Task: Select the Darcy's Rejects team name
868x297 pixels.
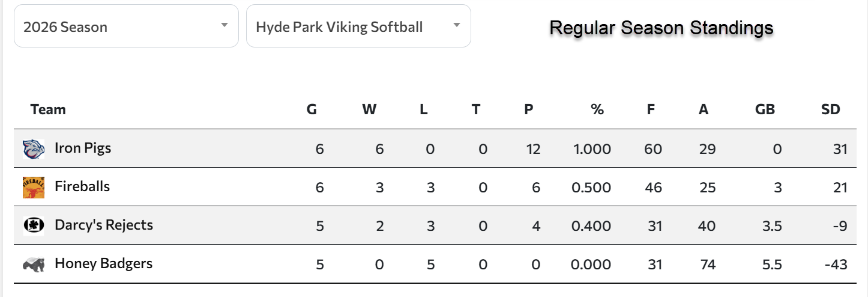Action: point(104,225)
